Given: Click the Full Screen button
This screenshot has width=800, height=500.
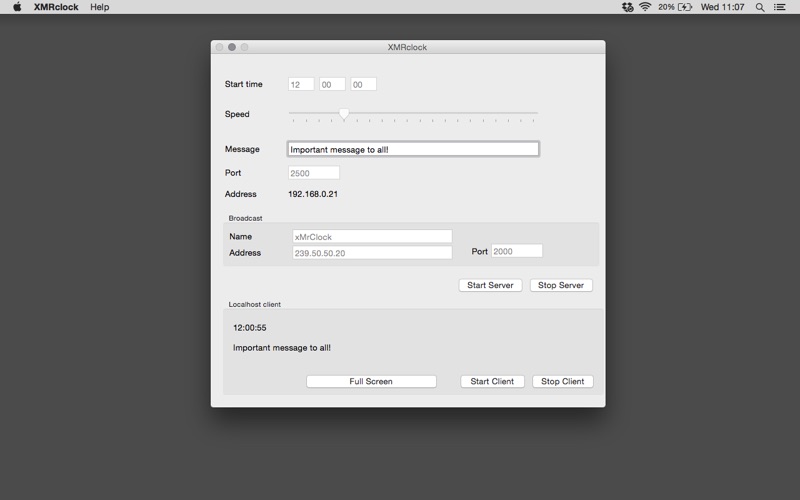Looking at the screenshot, I should pos(371,381).
